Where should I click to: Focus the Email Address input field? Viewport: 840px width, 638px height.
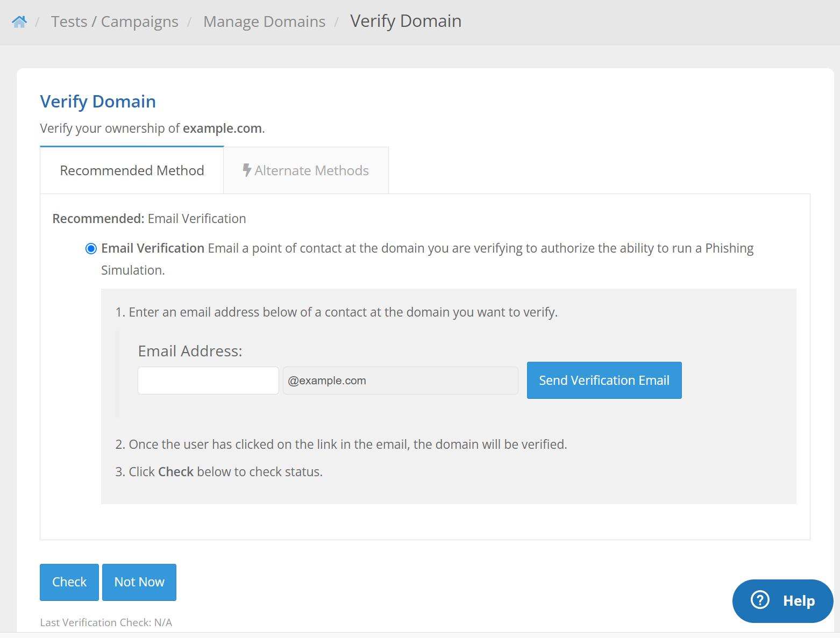[x=208, y=381]
